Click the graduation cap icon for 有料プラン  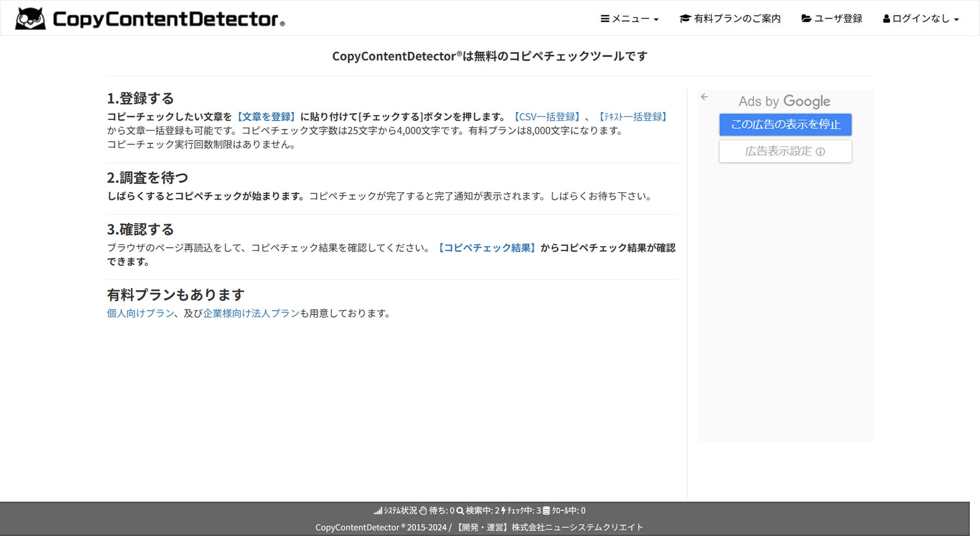[685, 19]
